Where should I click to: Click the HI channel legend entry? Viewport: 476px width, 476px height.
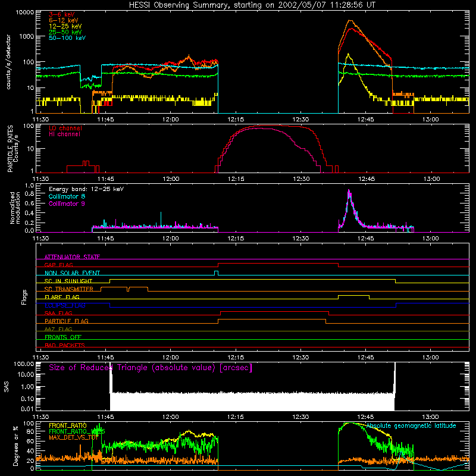[64, 134]
